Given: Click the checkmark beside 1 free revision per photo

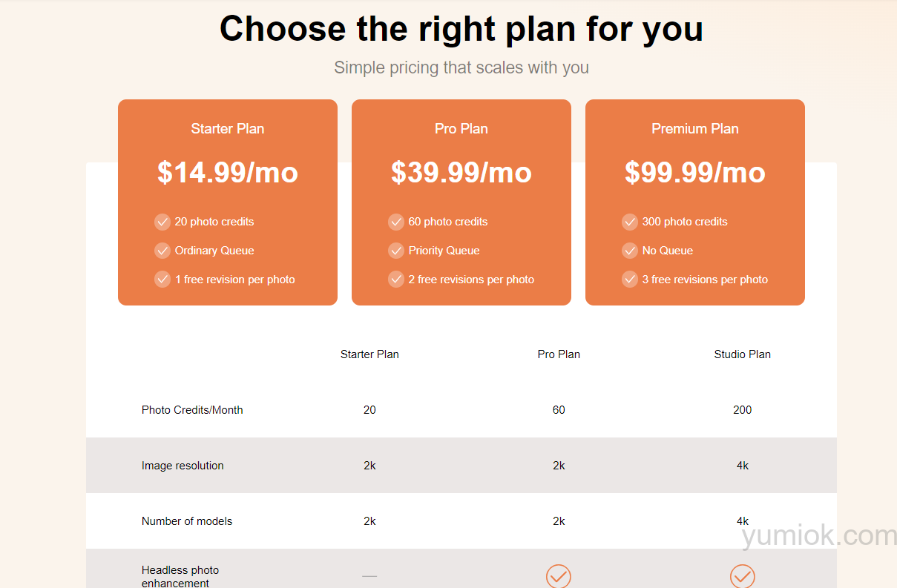Looking at the screenshot, I should [x=162, y=280].
